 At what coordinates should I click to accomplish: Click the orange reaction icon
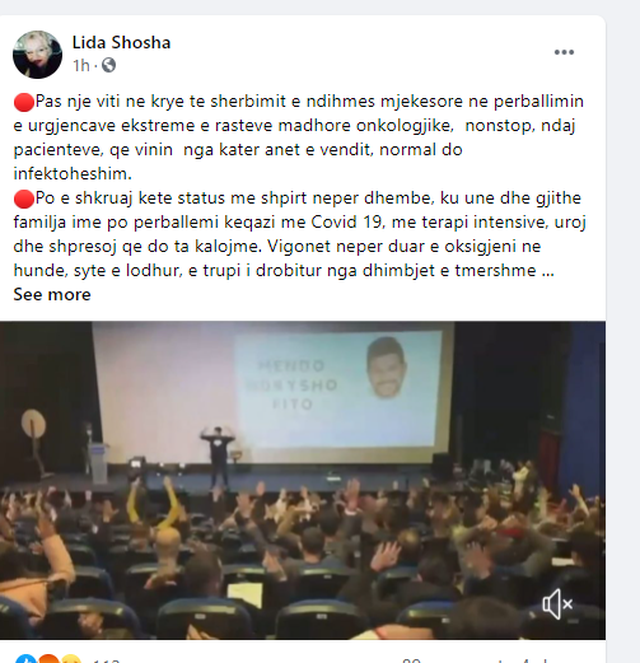[x=49, y=659]
